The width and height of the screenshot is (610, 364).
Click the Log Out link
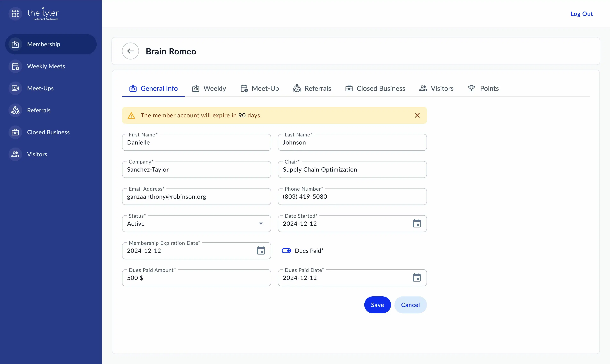click(581, 14)
